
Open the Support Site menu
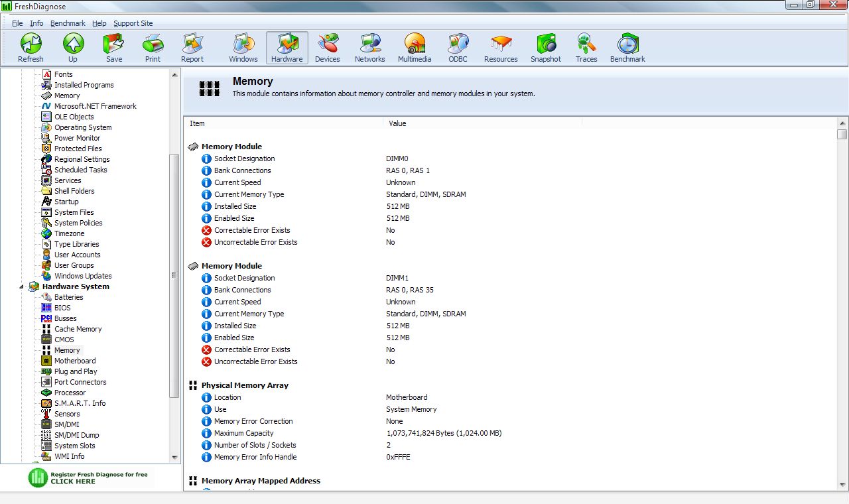pos(133,23)
